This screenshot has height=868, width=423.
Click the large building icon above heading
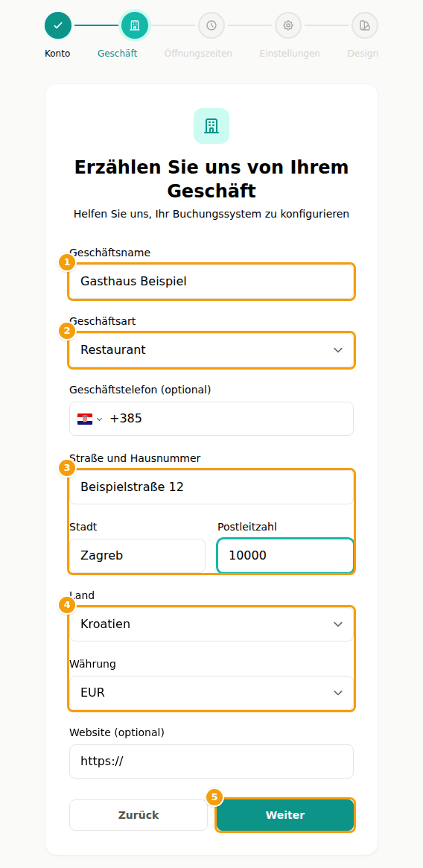[211, 126]
